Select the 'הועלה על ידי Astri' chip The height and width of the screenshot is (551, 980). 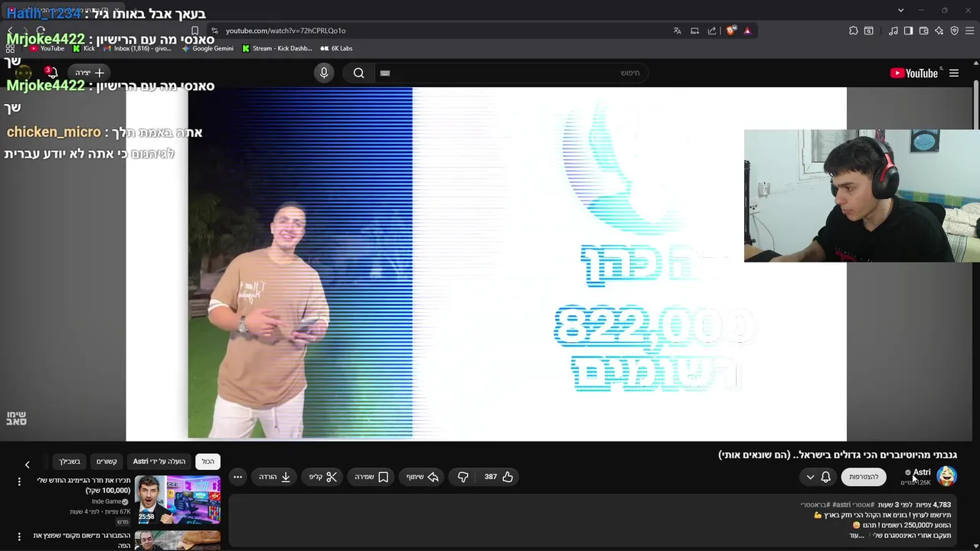(159, 461)
